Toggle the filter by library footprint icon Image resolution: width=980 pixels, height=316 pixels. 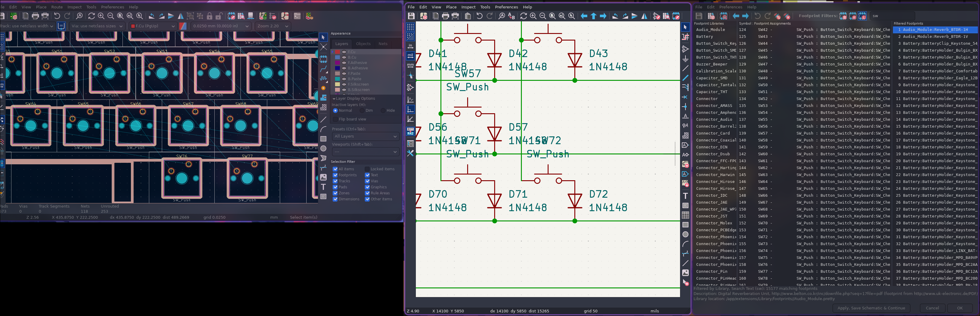(x=862, y=16)
